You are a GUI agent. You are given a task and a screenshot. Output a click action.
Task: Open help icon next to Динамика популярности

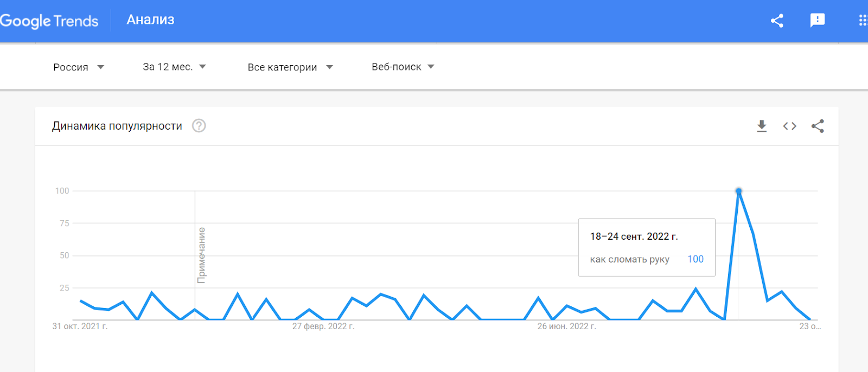tap(199, 126)
